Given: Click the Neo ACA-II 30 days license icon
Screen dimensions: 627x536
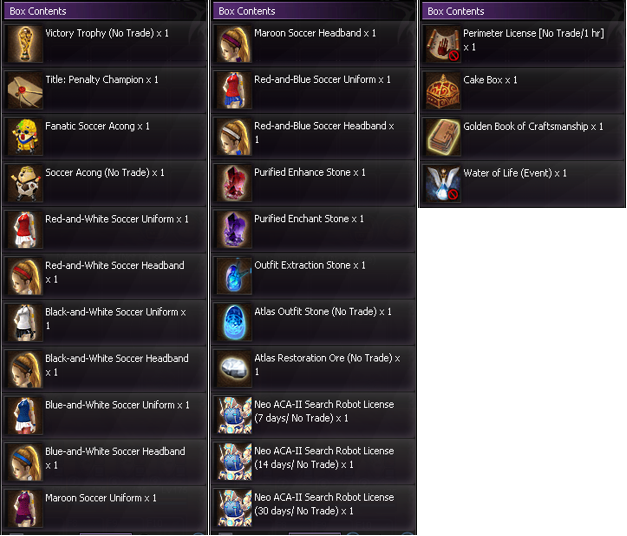Looking at the screenshot, I should tap(234, 508).
